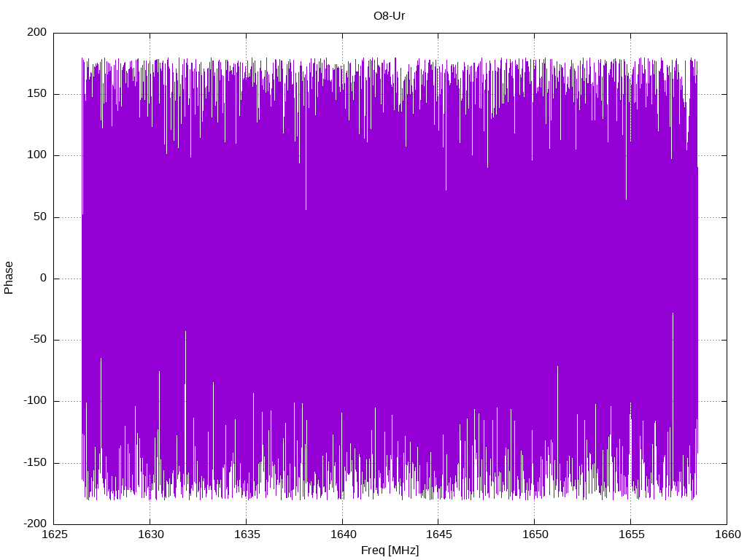Click the 1650 x-axis tick label
Screen dimensions: 747x560
click(535, 534)
